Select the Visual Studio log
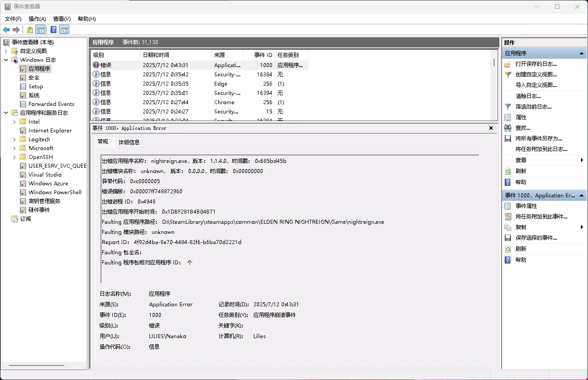Image resolution: width=588 pixels, height=380 pixels. point(45,175)
